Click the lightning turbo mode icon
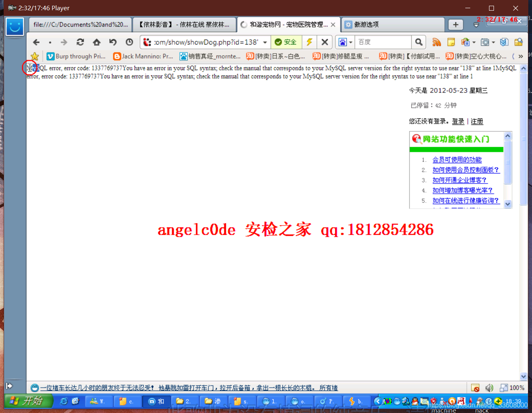The height and width of the screenshot is (413, 532). pyautogui.click(x=309, y=42)
